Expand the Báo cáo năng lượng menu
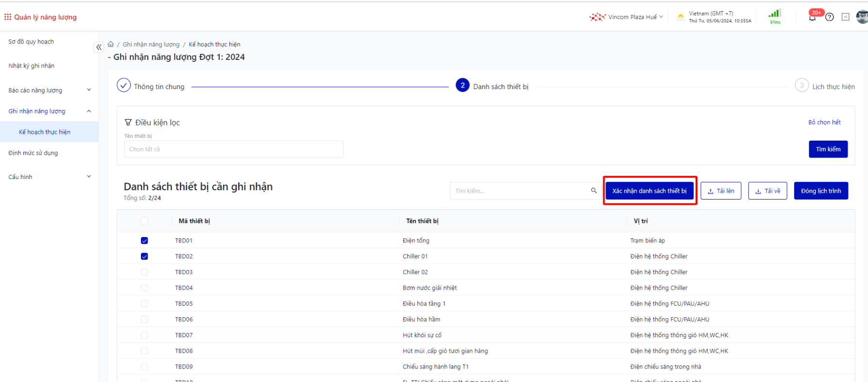Image resolution: width=868 pixels, height=382 pixels. coord(49,90)
